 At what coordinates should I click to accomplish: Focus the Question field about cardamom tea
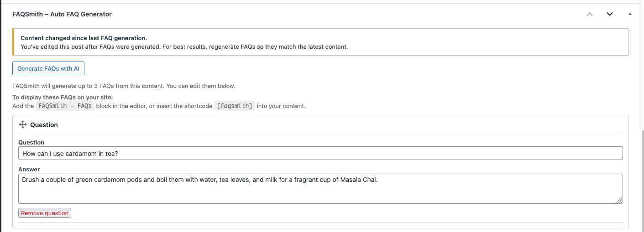pos(320,154)
